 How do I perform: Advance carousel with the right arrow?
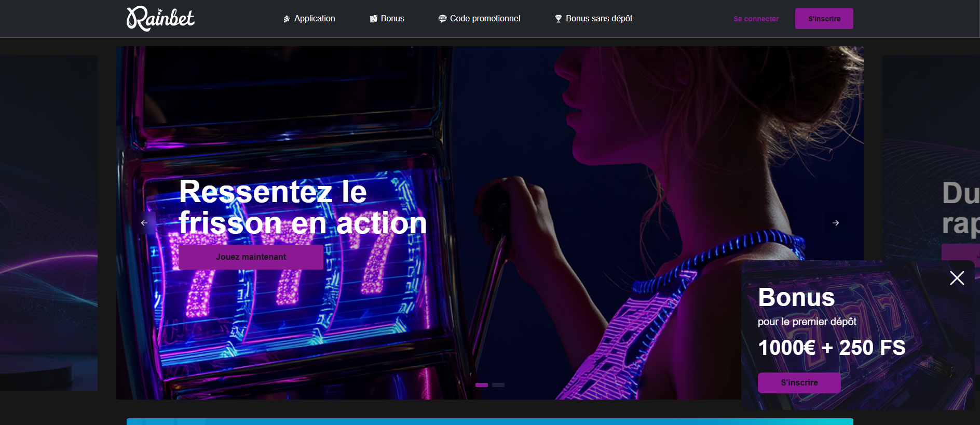tap(836, 223)
